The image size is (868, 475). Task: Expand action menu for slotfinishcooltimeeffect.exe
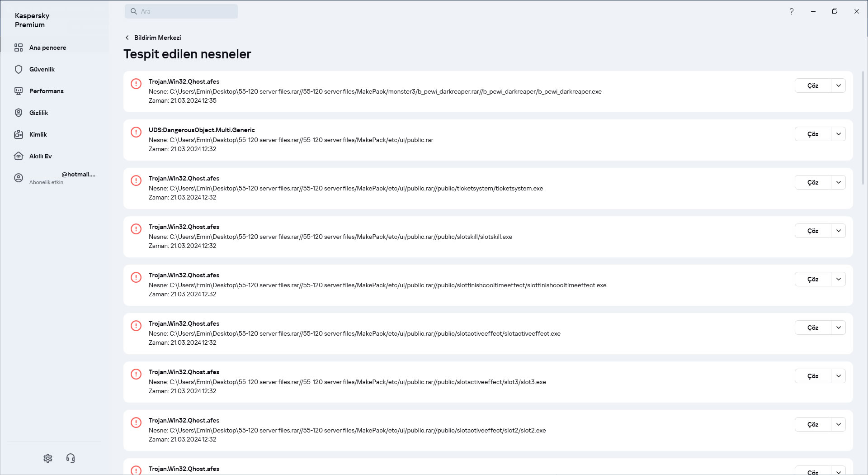coord(839,279)
